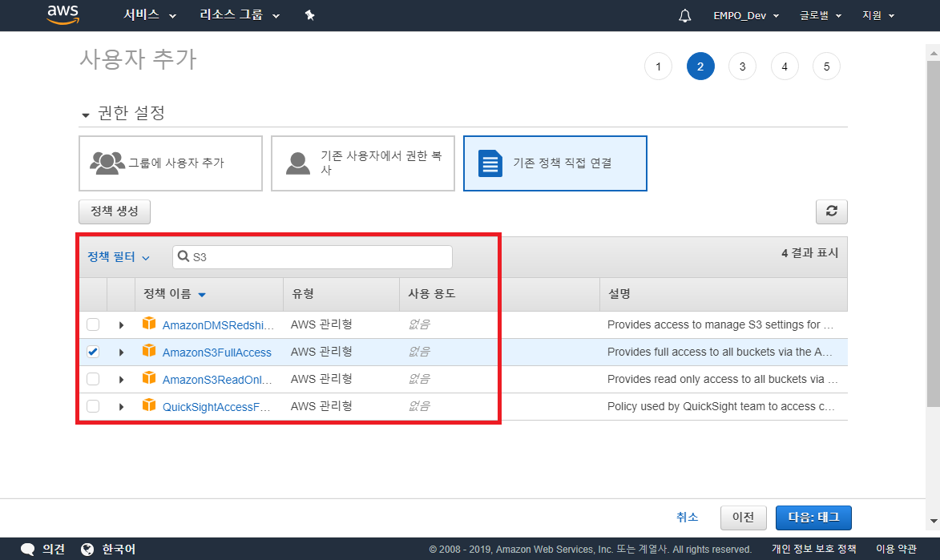Open the AmazonS3ReadOnl... policy link
The image size is (940, 560).
tap(217, 380)
